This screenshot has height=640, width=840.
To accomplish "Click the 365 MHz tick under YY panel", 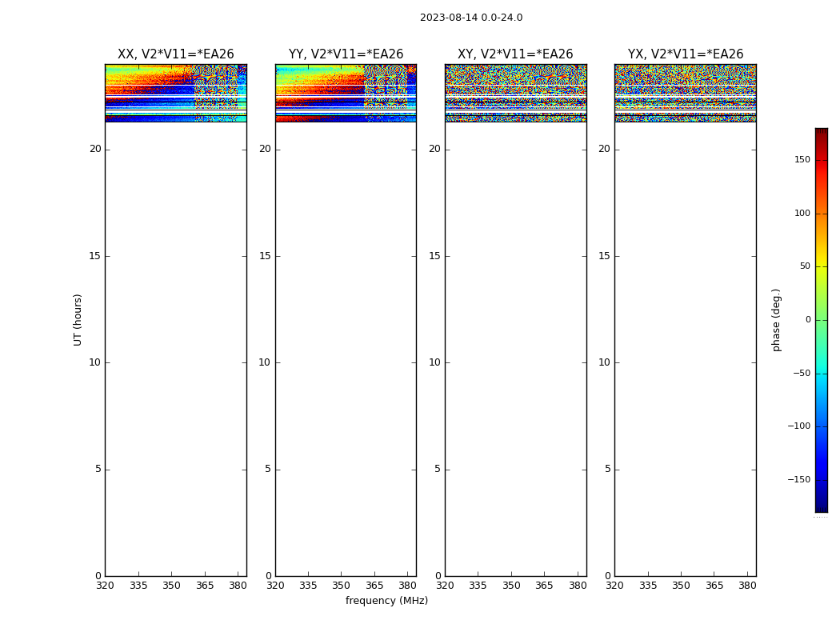I will pyautogui.click(x=374, y=586).
